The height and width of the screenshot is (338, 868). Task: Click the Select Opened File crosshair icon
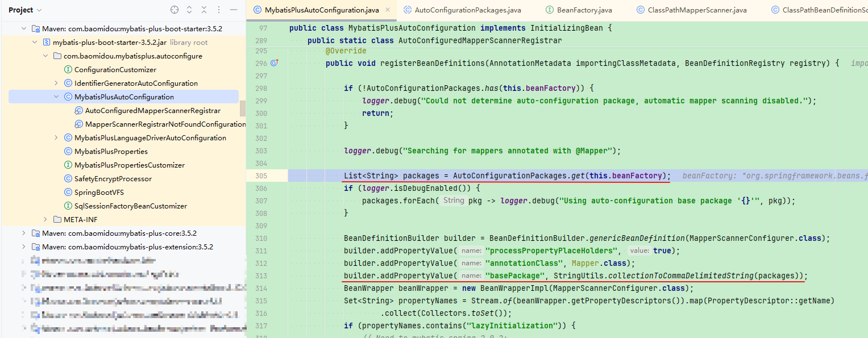click(175, 10)
